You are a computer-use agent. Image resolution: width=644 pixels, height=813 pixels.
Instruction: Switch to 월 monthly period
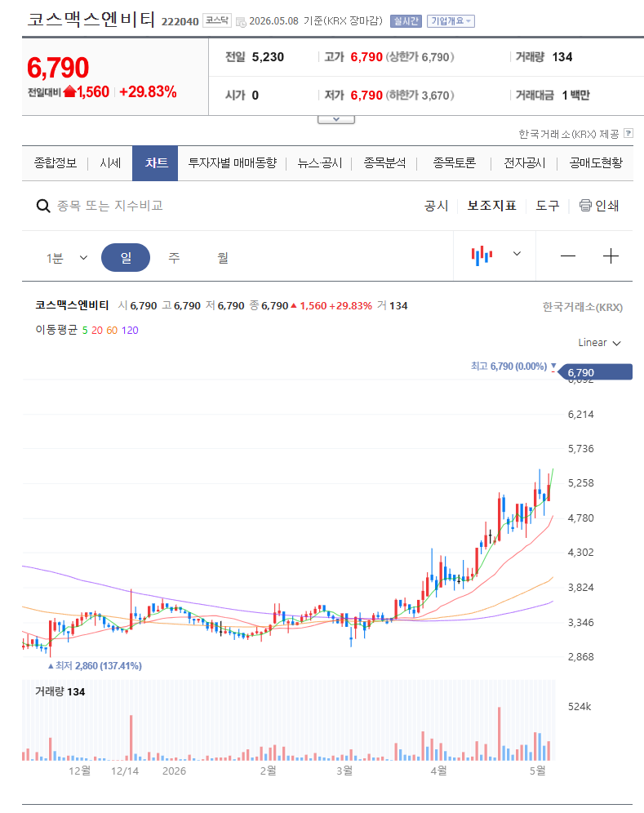point(223,258)
